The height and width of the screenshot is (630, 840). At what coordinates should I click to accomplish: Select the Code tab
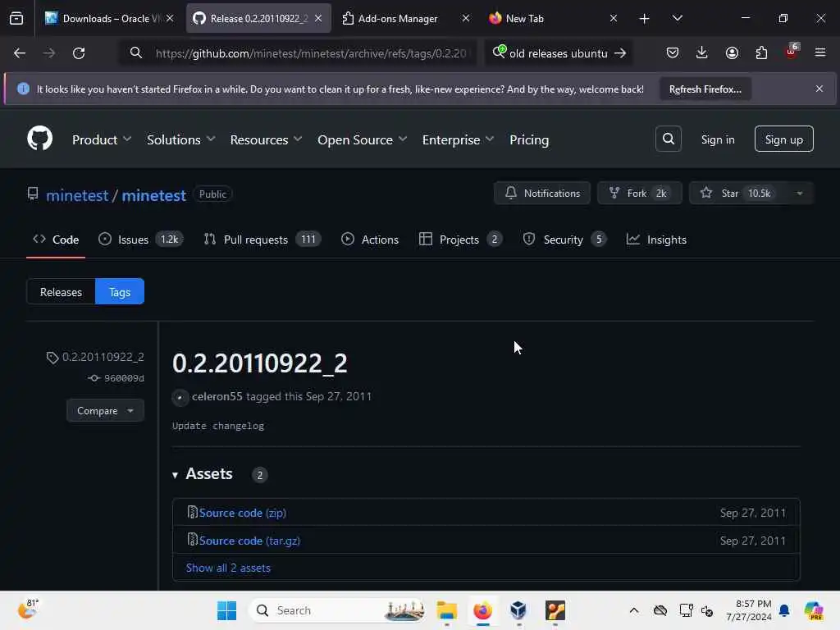tap(56, 240)
